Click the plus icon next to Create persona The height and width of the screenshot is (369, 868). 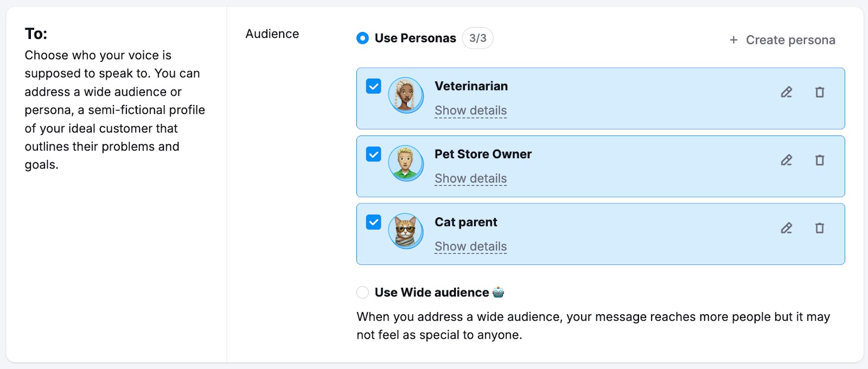[733, 40]
